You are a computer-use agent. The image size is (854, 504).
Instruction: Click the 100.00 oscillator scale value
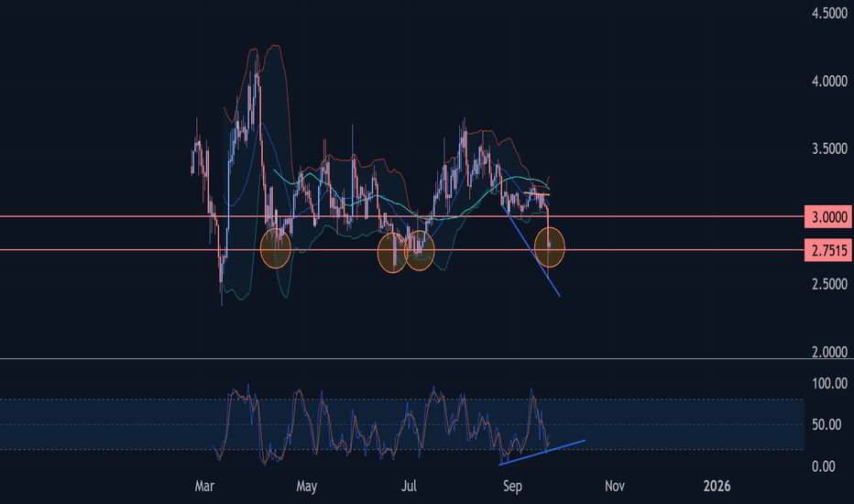827,383
